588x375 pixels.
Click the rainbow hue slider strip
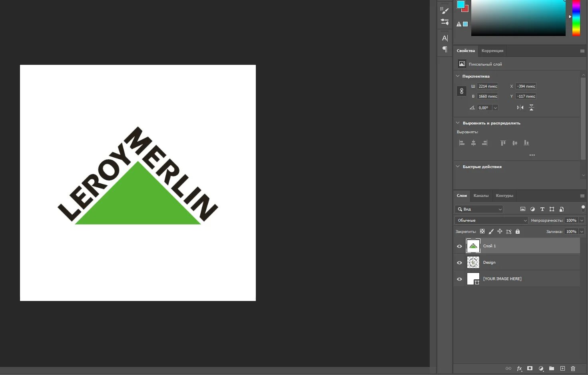576,18
